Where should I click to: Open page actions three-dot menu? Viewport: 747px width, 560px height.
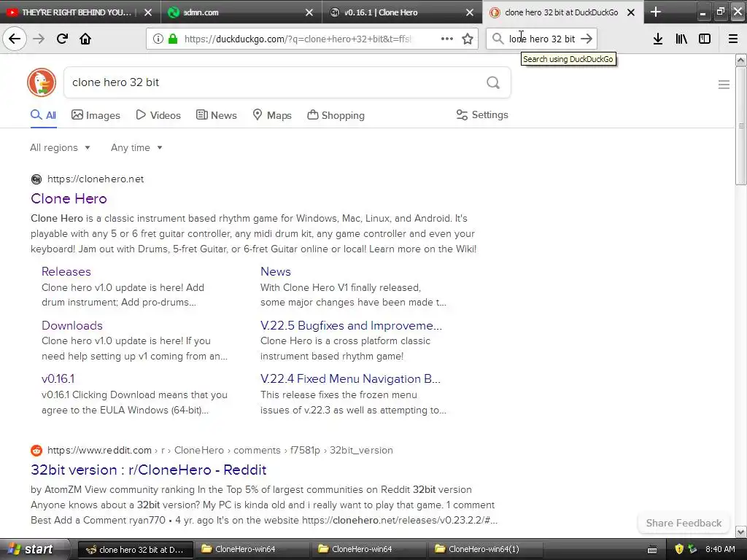447,39
